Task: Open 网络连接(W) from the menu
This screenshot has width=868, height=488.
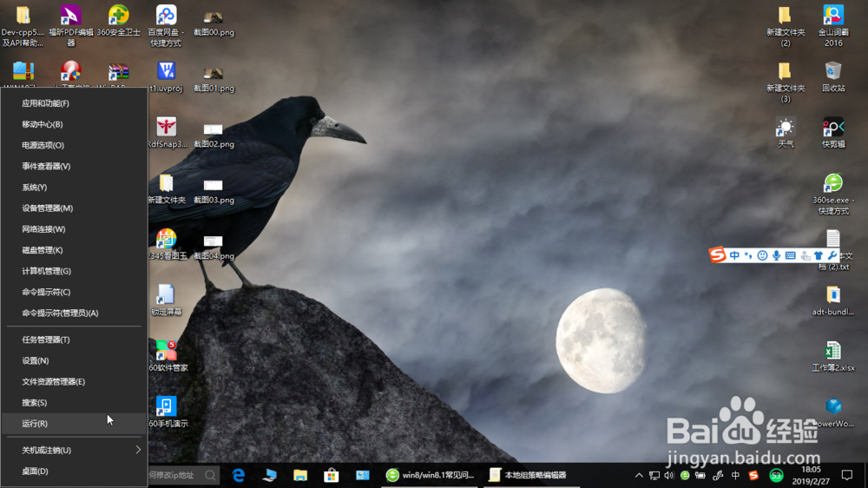Action: 74,228
